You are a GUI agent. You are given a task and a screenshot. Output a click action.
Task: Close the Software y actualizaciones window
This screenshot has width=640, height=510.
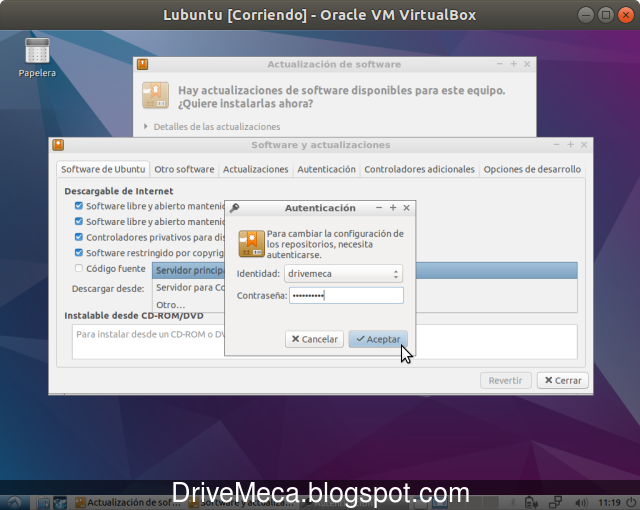tap(584, 144)
